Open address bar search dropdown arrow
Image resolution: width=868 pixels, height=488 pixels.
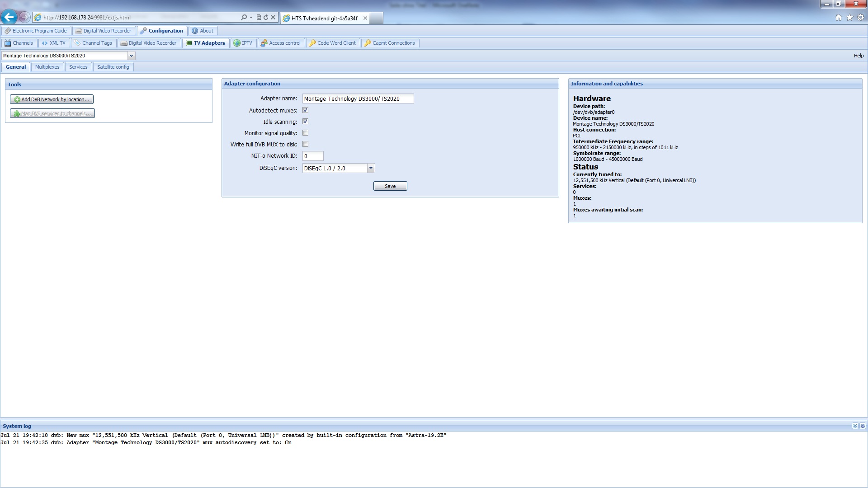[x=251, y=17]
